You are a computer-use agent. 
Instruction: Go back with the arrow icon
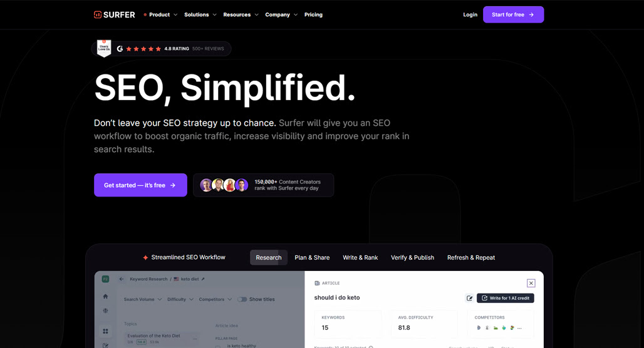pos(122,279)
